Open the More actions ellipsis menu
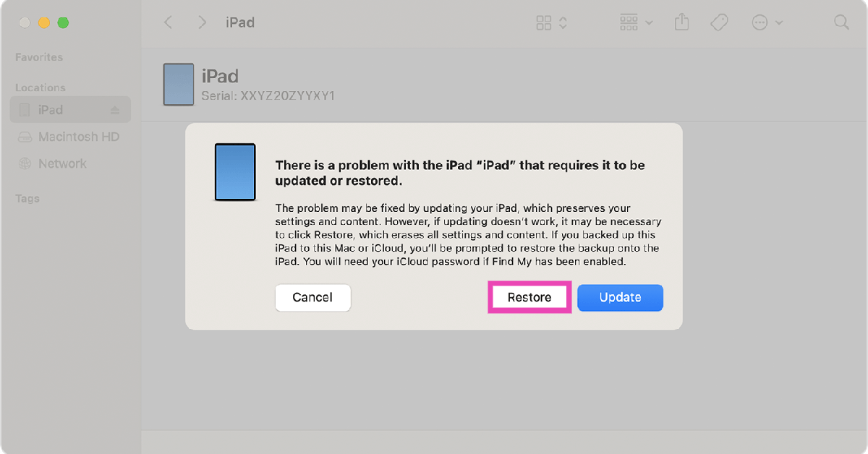Viewport: 868px width, 454px height. [767, 22]
